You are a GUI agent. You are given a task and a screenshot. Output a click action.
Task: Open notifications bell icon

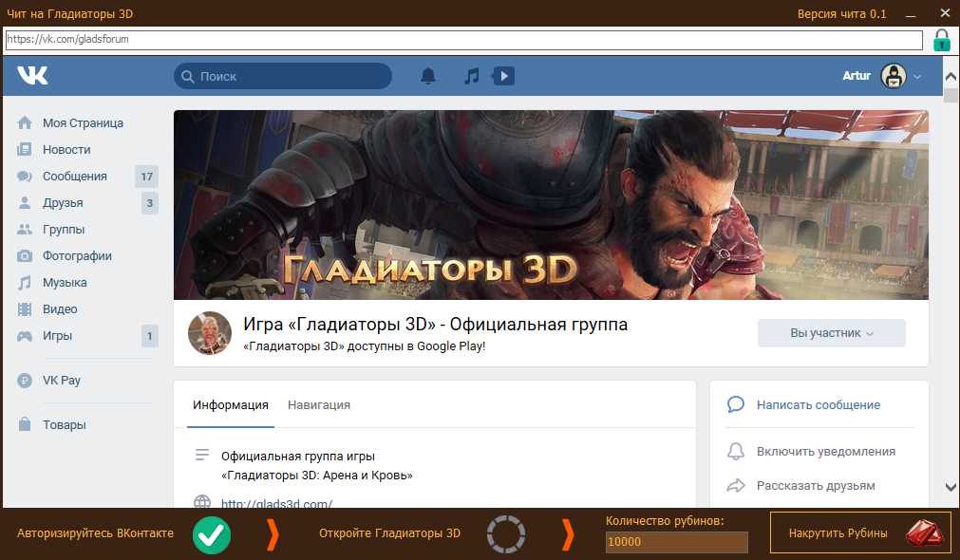click(x=428, y=76)
